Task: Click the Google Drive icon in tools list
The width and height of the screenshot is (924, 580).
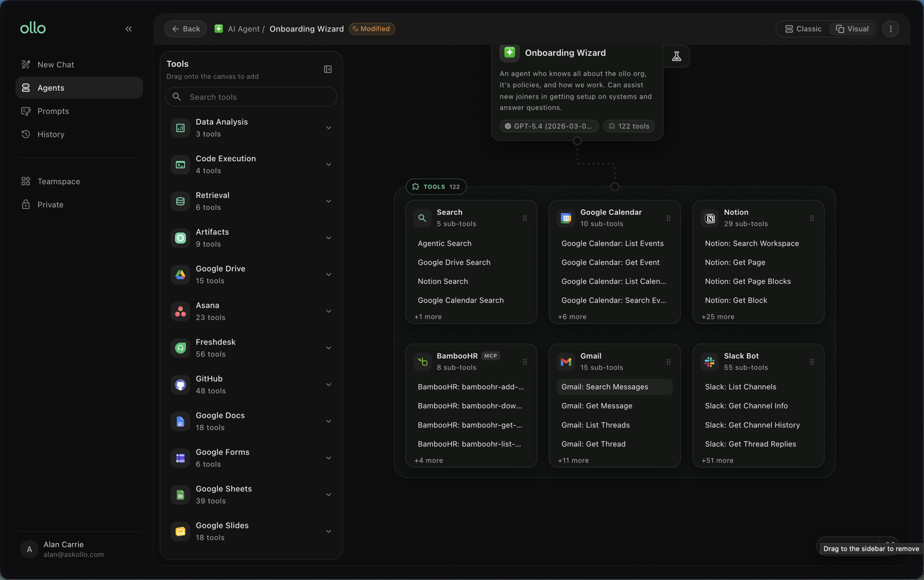Action: point(180,274)
